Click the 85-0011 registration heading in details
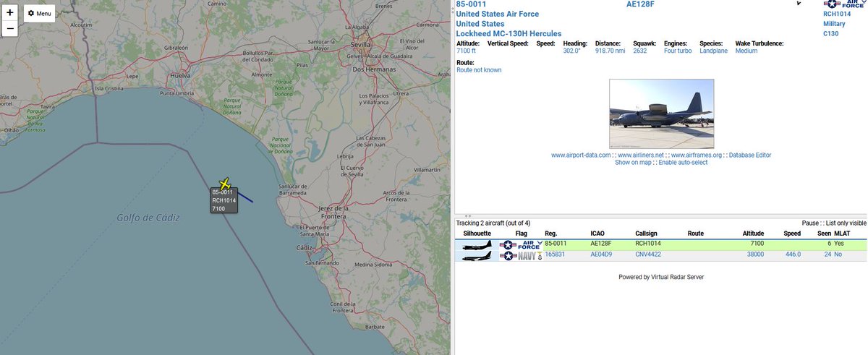 point(471,4)
